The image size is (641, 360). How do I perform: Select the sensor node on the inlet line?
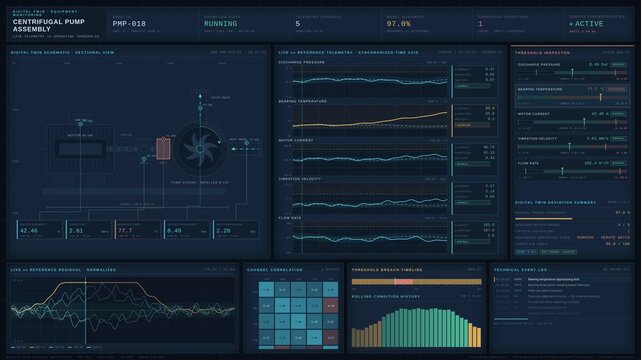pos(247,143)
